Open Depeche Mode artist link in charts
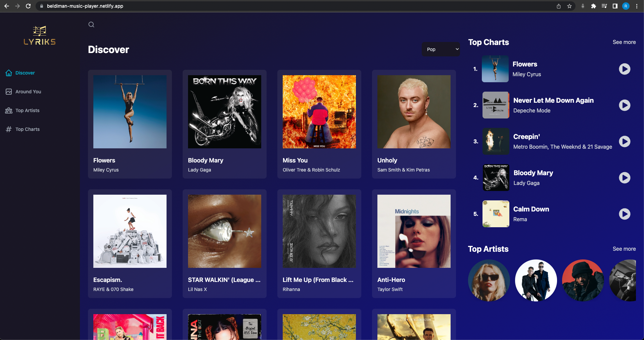 pyautogui.click(x=532, y=110)
